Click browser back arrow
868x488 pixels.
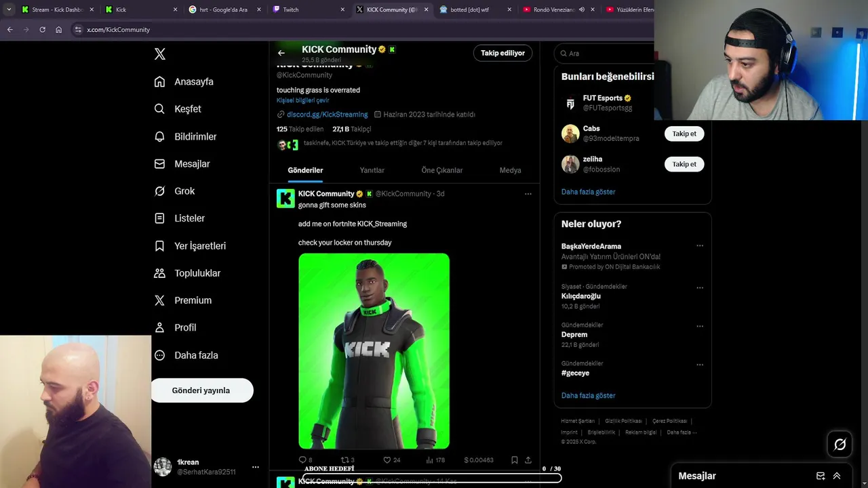point(9,30)
